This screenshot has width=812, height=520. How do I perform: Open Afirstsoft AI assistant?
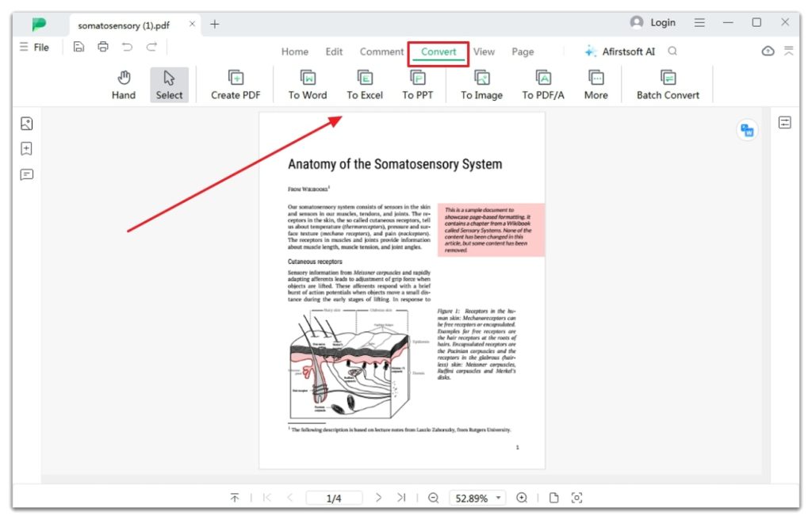coord(620,52)
